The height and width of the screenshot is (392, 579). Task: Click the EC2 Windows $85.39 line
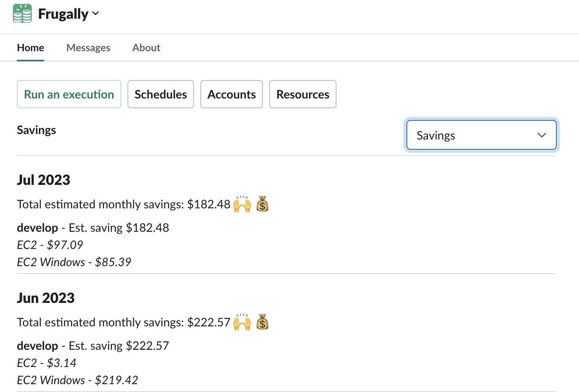click(74, 262)
